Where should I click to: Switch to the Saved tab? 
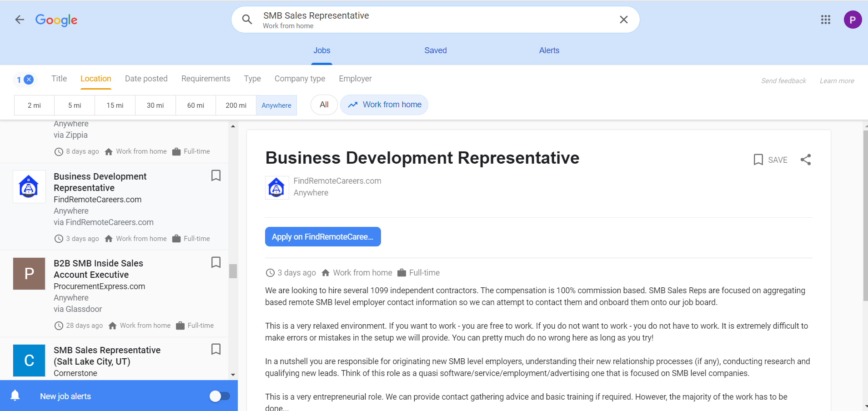(x=435, y=50)
